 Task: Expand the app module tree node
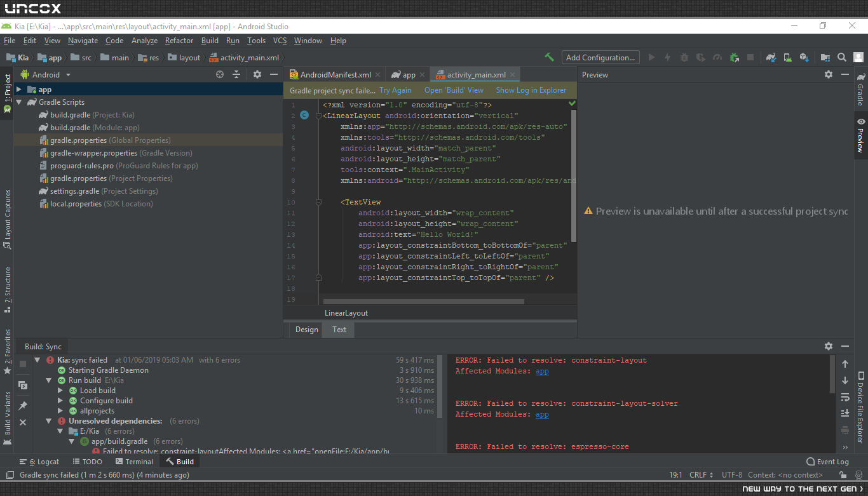coord(19,90)
